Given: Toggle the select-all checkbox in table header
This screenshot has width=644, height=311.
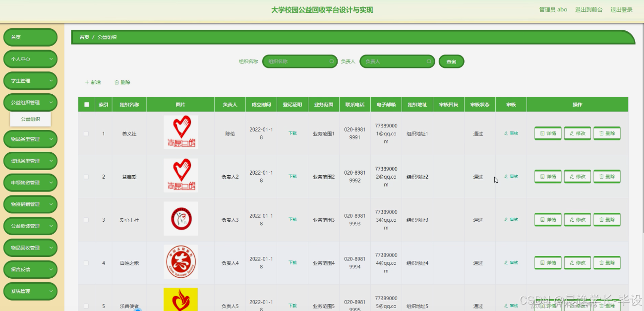Looking at the screenshot, I should 87,105.
